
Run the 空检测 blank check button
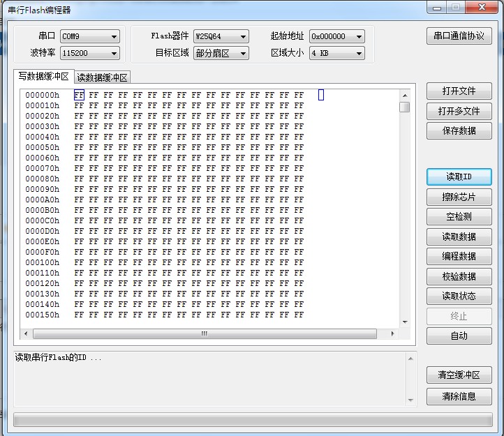point(459,216)
